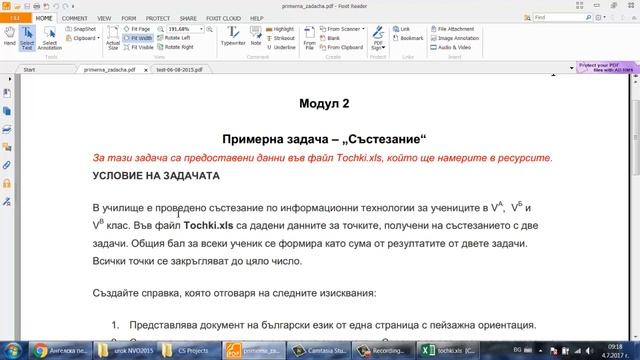The width and height of the screenshot is (640, 360).
Task: Click the zoom in magnifier icon
Action: [x=209, y=29]
